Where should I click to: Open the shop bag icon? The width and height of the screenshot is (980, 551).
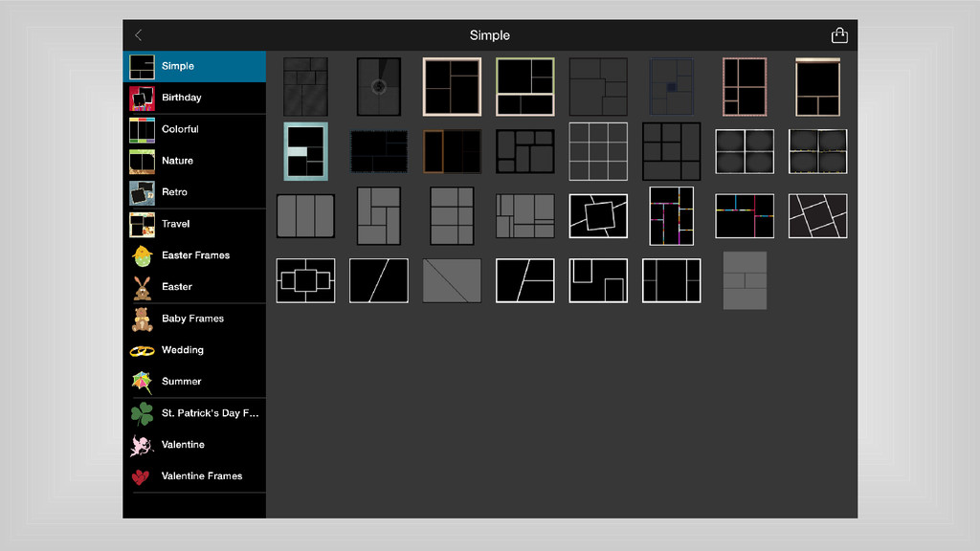click(839, 35)
